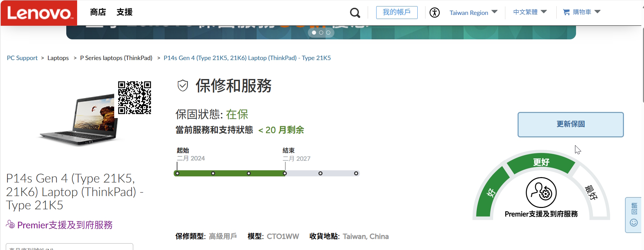Screen dimensions: 644x250
Task: Open the 支援 menu
Action: (x=124, y=12)
